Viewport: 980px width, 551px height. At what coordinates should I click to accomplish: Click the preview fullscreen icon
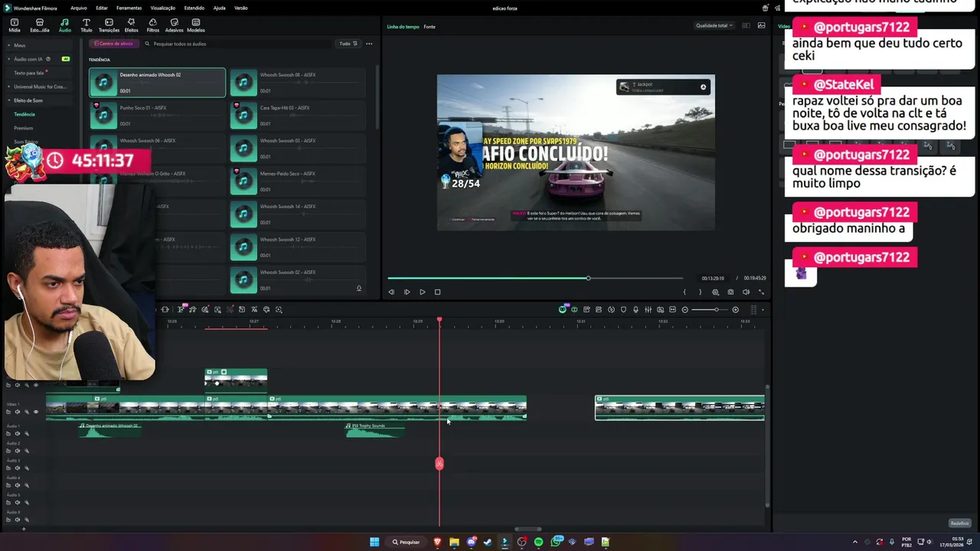[761, 292]
